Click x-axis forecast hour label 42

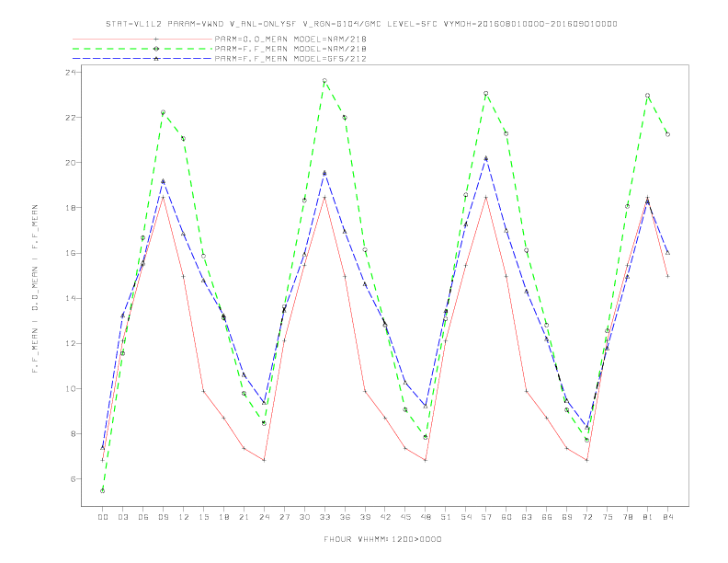click(x=385, y=517)
